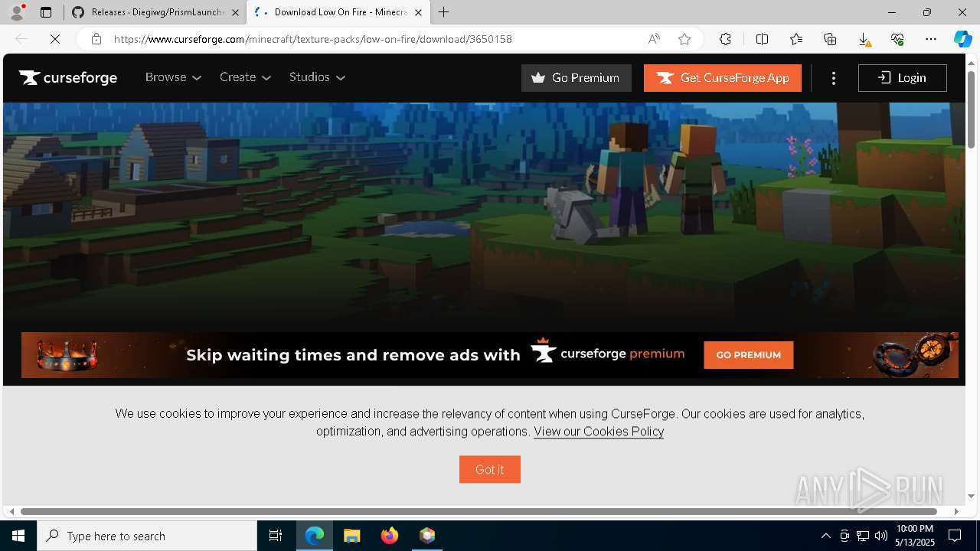Expand the Studios dropdown
Viewport: 980px width, 551px height.
coord(317,77)
